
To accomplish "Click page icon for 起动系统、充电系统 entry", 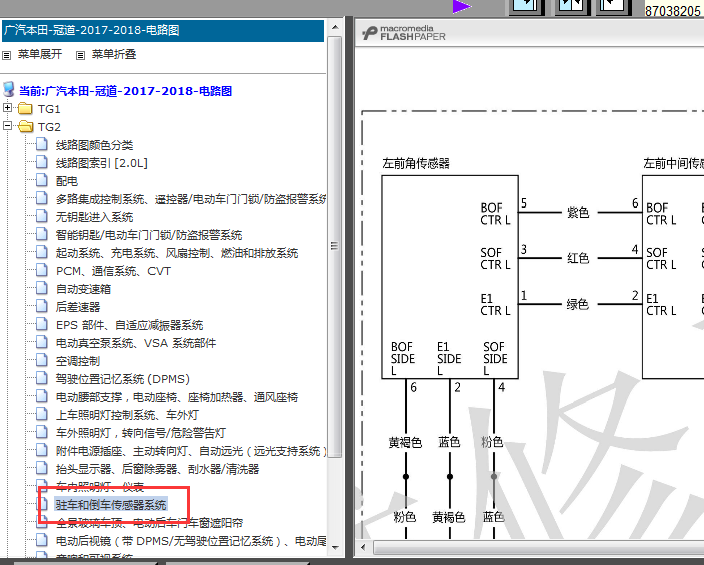I will click(42, 252).
